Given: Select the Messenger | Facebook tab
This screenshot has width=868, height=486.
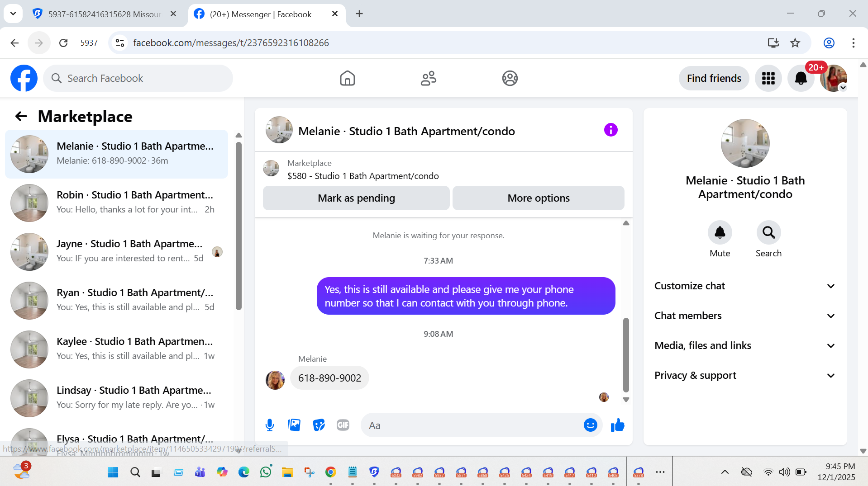Looking at the screenshot, I should [267, 14].
